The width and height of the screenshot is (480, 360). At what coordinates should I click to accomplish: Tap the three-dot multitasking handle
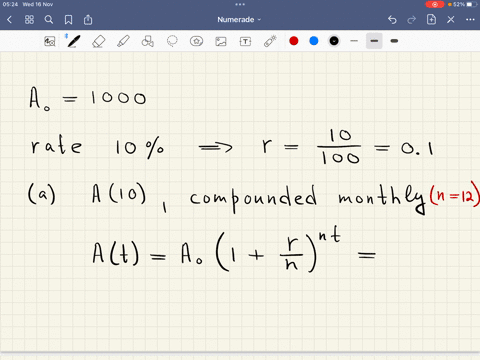240,4
